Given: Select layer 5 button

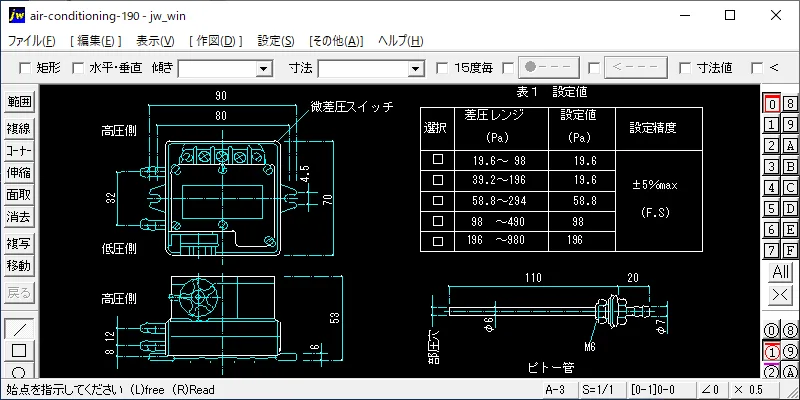Looking at the screenshot, I should coord(772,208).
